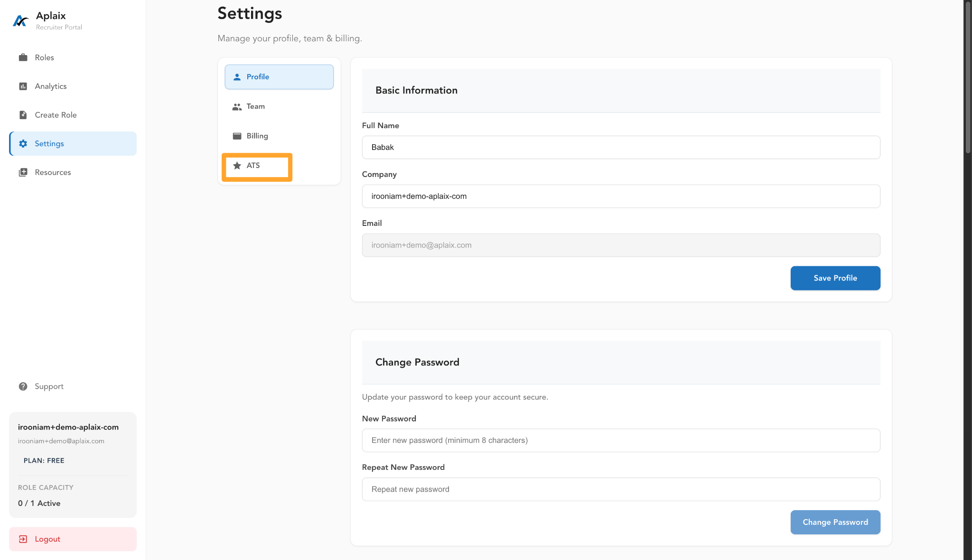Focus the Company input field
Image resolution: width=972 pixels, height=560 pixels.
click(x=621, y=196)
